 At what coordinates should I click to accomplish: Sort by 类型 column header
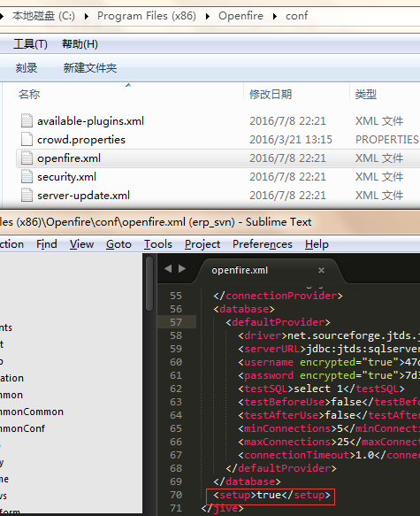tap(366, 95)
